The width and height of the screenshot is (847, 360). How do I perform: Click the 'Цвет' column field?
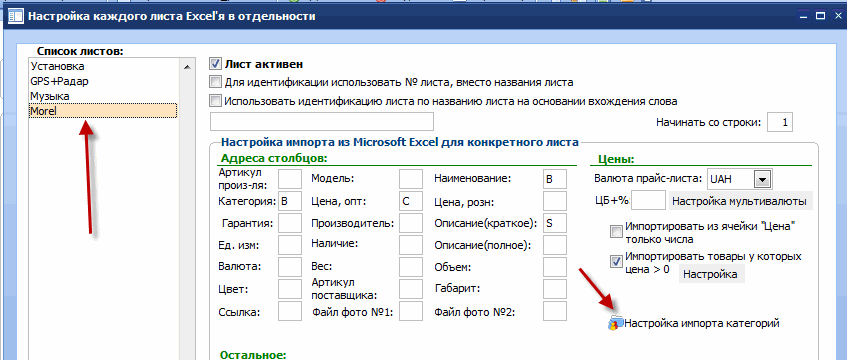point(290,289)
